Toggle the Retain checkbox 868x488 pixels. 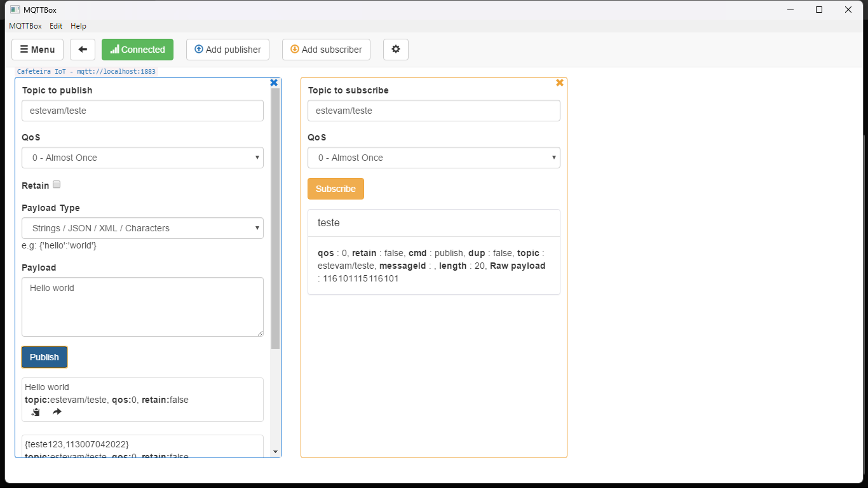(57, 185)
